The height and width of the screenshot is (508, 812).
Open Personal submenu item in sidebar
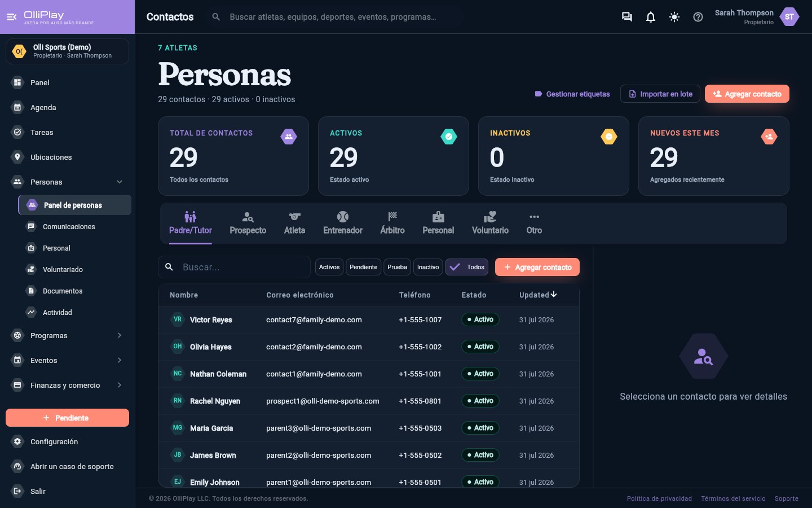point(74,248)
